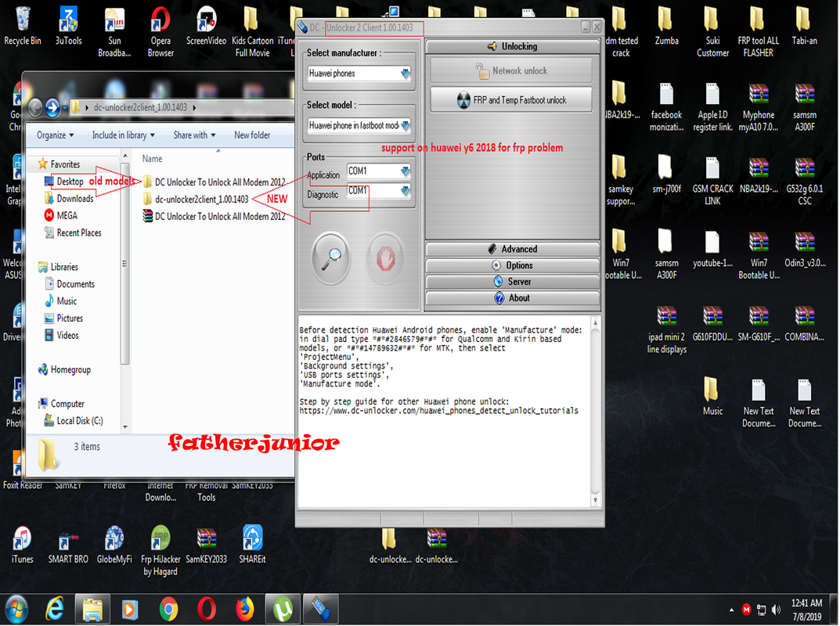This screenshot has height=626, width=840.
Task: Click the iTunes desktop shortcut
Action: coord(23,545)
